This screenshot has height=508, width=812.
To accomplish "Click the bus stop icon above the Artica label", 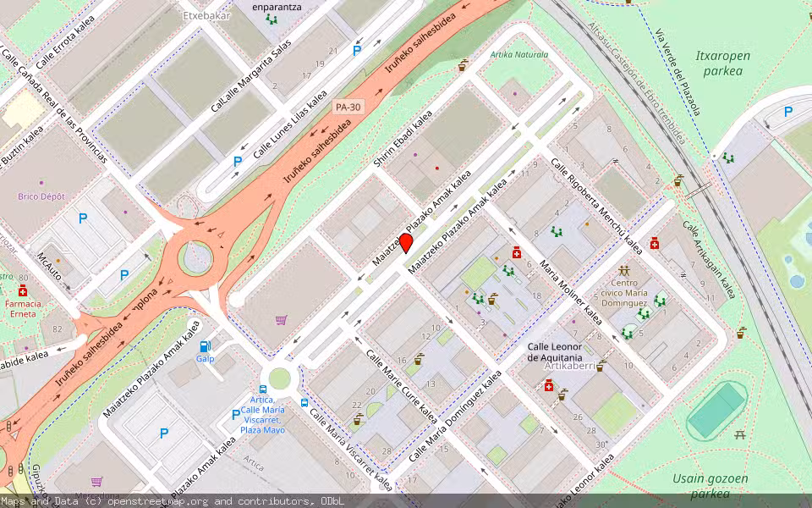I will pyautogui.click(x=262, y=389).
